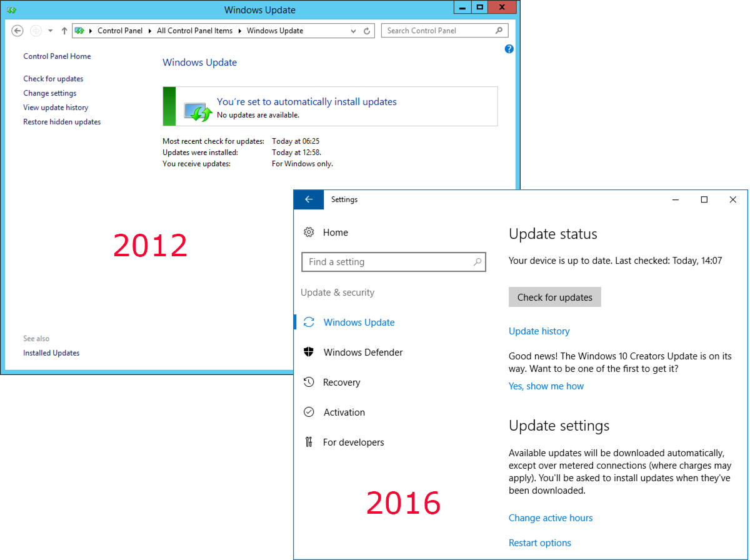Image resolution: width=750 pixels, height=560 pixels.
Task: Open View update history
Action: [x=56, y=107]
